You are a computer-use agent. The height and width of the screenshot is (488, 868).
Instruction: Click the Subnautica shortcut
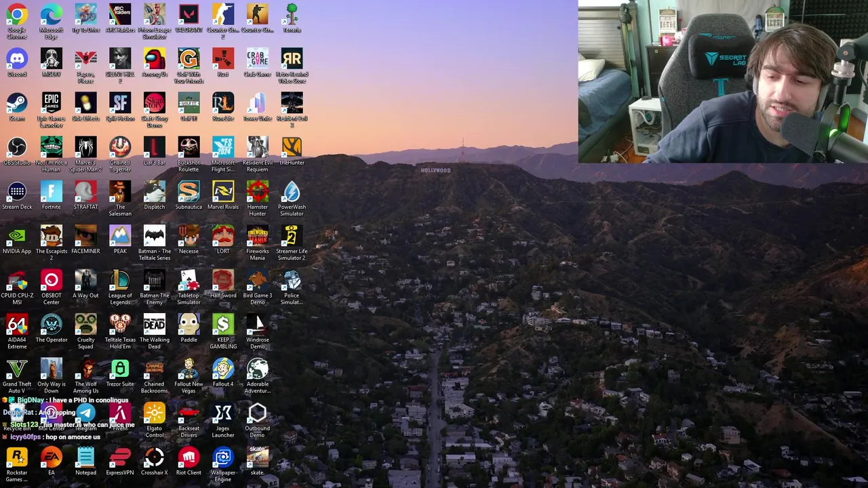[189, 191]
